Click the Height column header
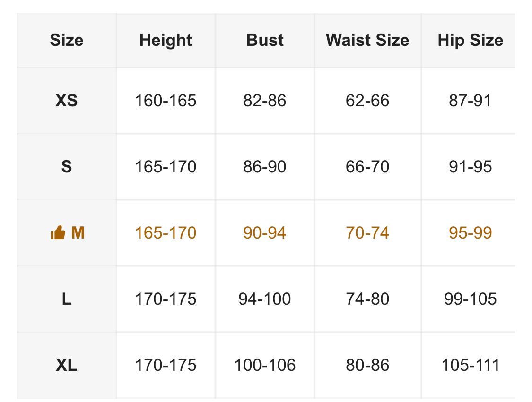 166,40
